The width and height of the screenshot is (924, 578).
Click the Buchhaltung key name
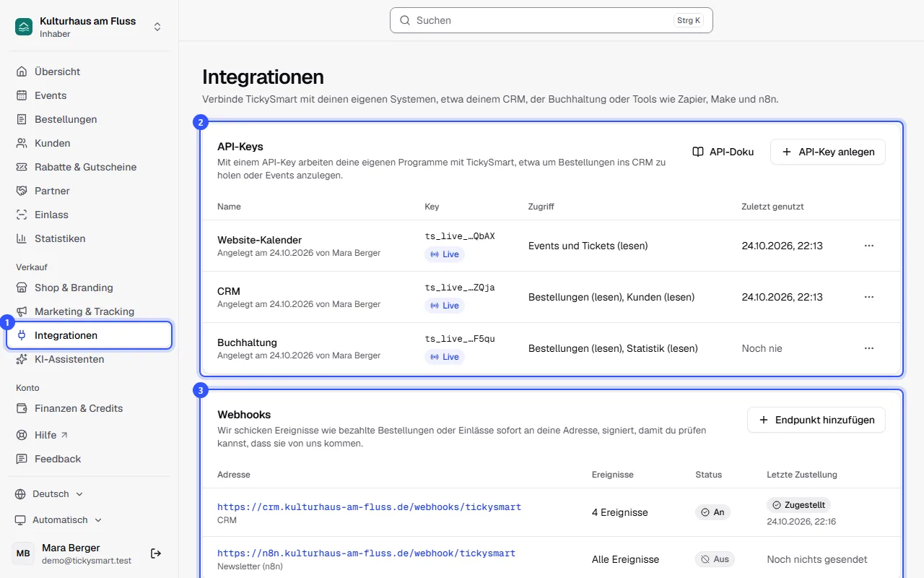pos(248,342)
